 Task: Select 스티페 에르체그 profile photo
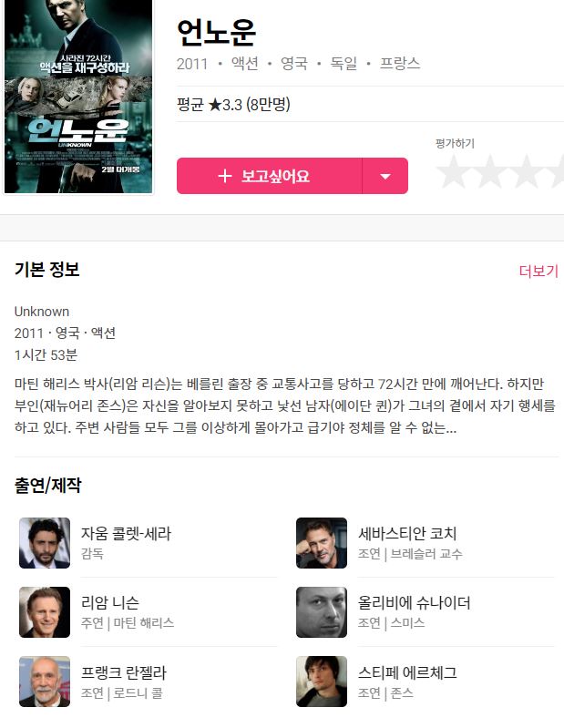322,682
